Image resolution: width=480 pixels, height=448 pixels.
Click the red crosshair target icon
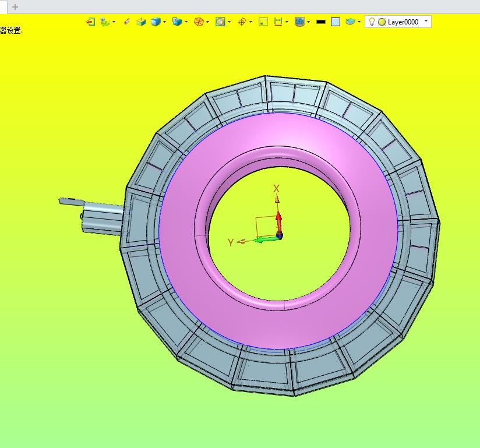[x=242, y=22]
